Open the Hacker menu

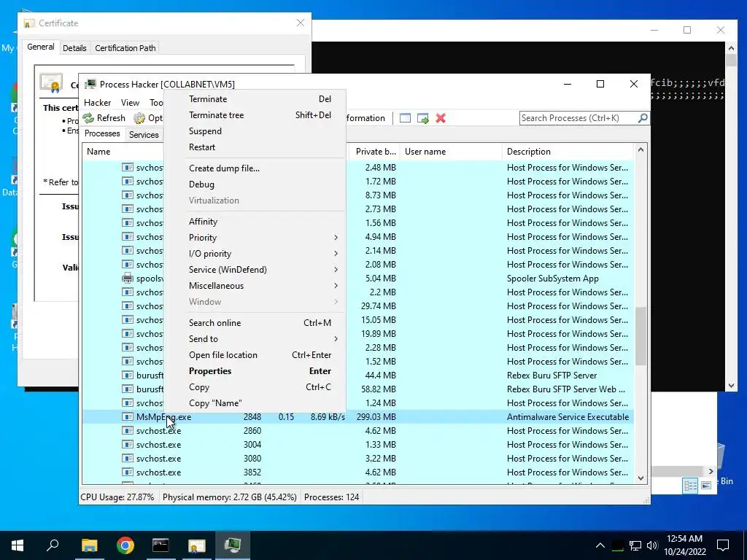click(97, 102)
